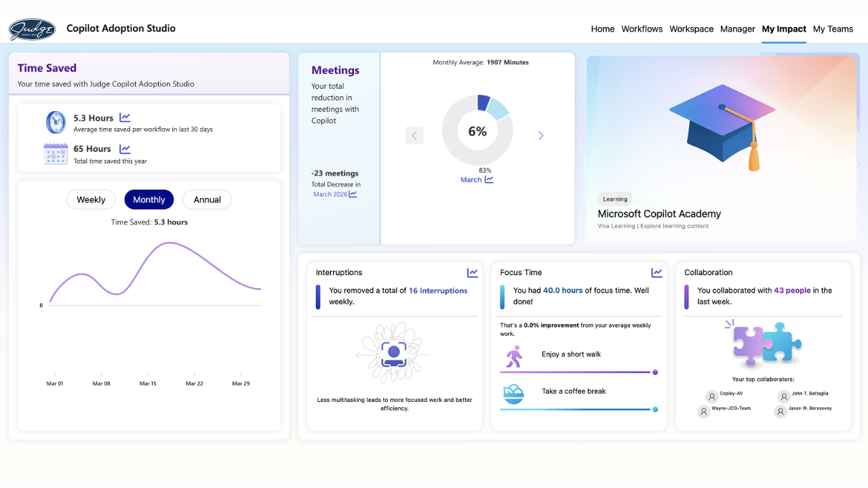Click Viva Learning explore content text
Screen dimensions: 868x488
tap(653, 226)
